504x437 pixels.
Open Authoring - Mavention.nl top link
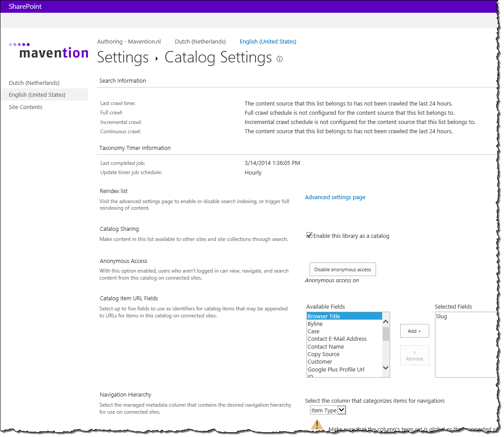click(x=129, y=41)
